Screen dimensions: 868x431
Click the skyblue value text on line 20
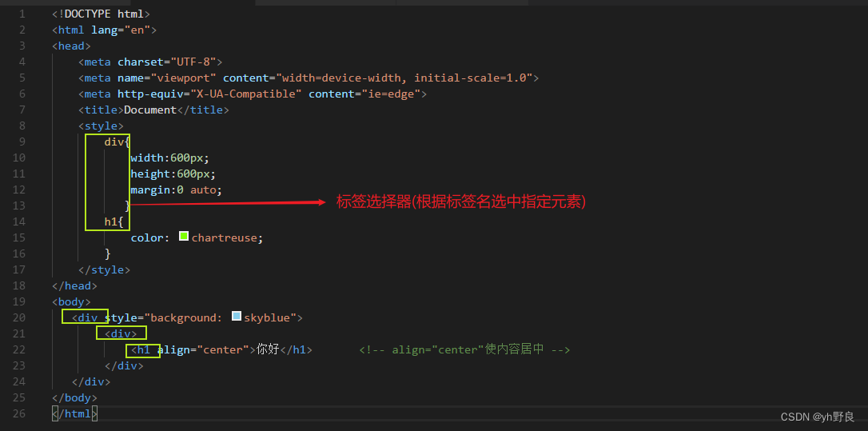[267, 317]
